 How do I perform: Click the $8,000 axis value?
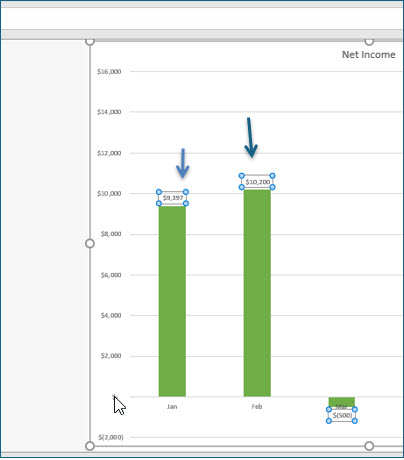tap(111, 234)
